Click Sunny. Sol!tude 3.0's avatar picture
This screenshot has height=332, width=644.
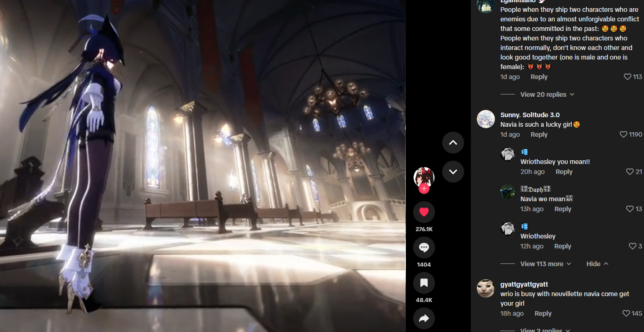486,119
